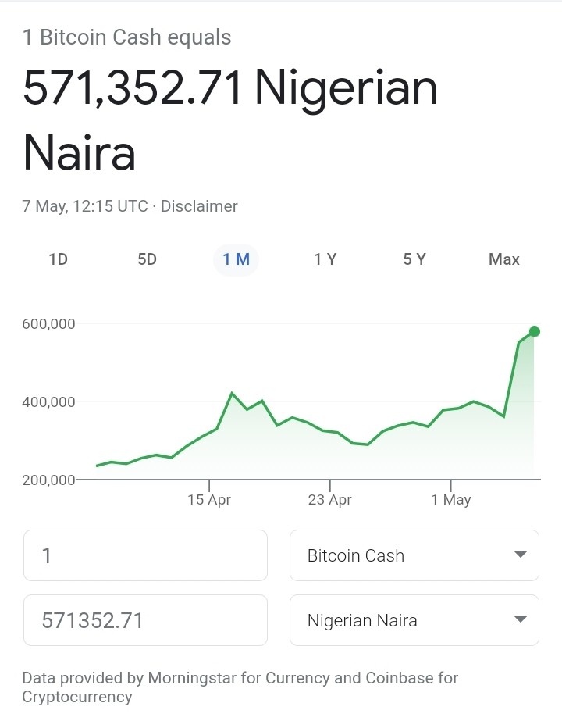Click the Bitcoin Cash amount input field
This screenshot has width=562, height=728.
145,555
